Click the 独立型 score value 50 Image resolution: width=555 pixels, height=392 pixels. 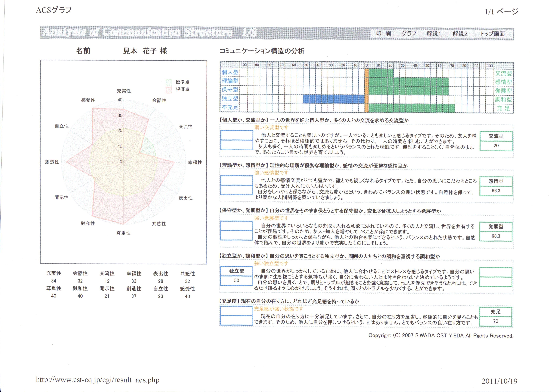[236, 280]
